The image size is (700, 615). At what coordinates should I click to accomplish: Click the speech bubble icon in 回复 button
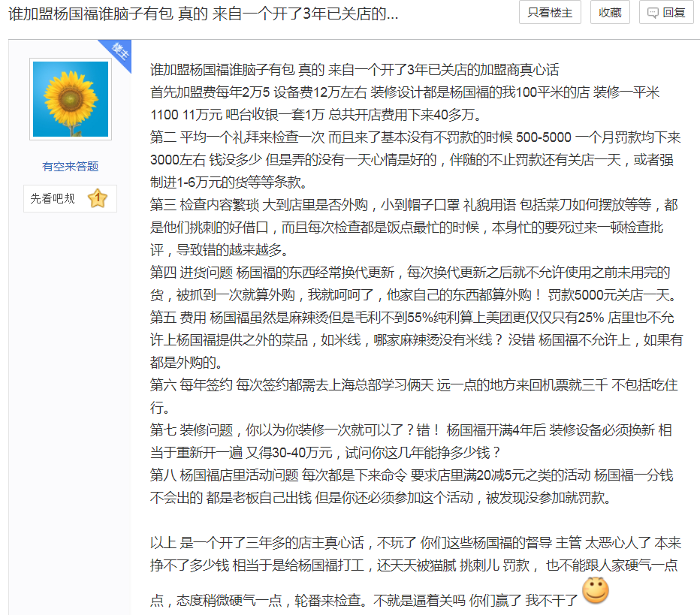652,13
